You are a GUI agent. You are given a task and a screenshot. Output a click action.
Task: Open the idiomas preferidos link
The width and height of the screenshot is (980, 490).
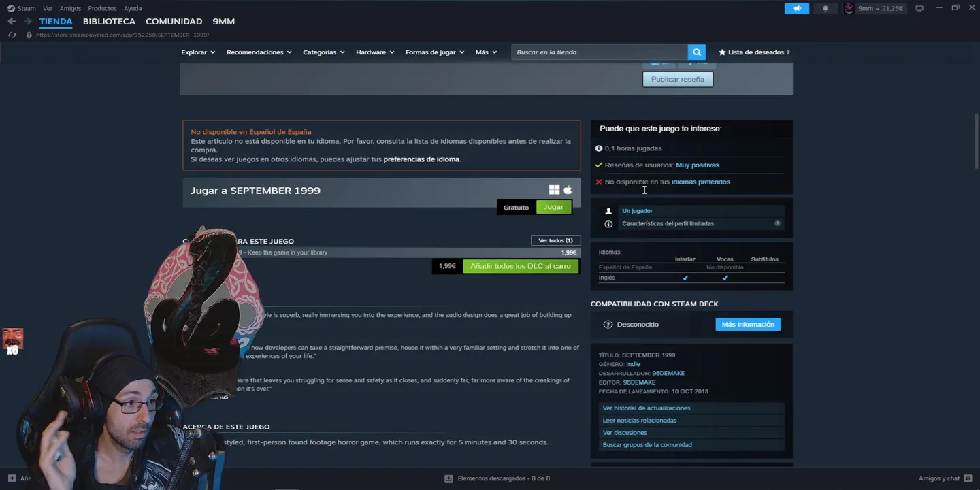coord(701,182)
